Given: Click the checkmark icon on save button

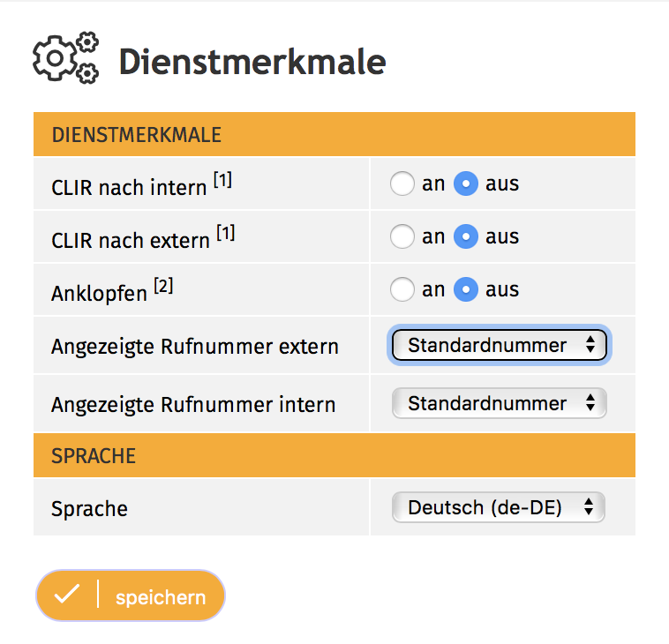Looking at the screenshot, I should coord(66,595).
